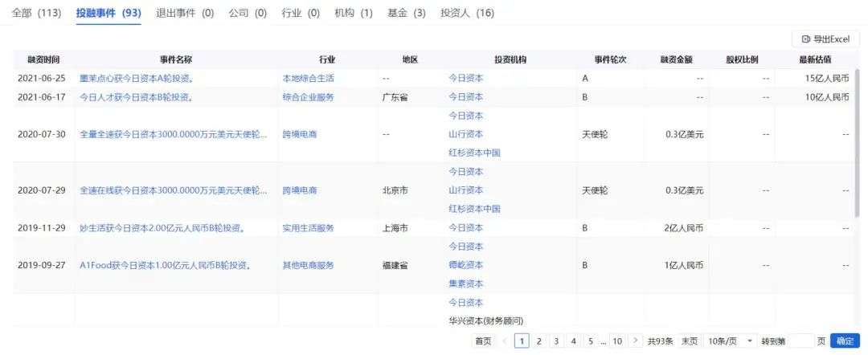This screenshot has height=355, width=868.
Task: Jump to 末页 in pagination
Action: click(689, 341)
